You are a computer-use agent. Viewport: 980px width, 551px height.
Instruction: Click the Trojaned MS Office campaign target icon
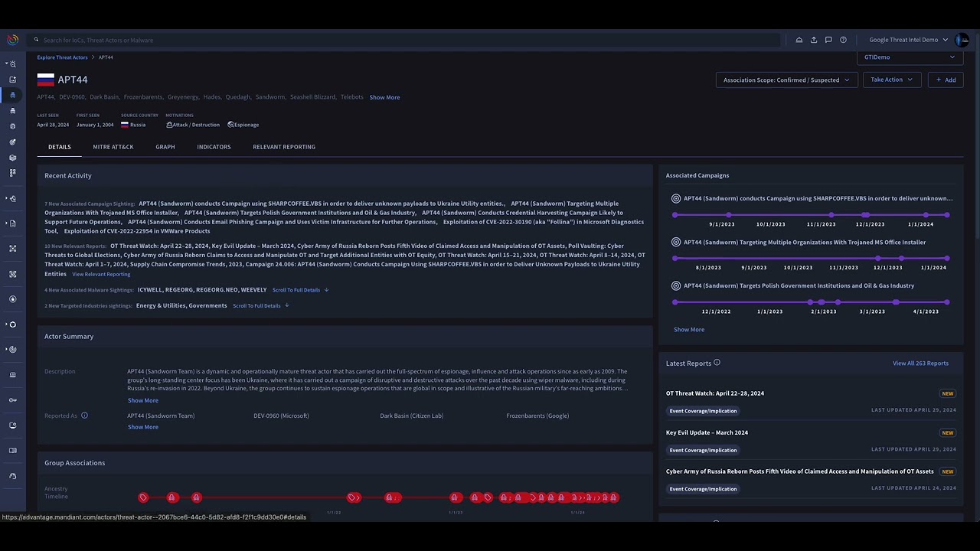(x=676, y=242)
